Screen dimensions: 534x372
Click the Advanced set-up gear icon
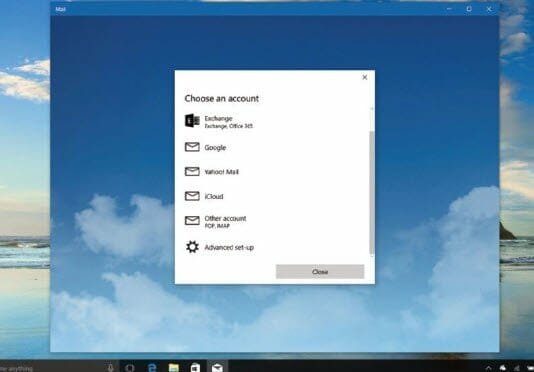(x=192, y=247)
